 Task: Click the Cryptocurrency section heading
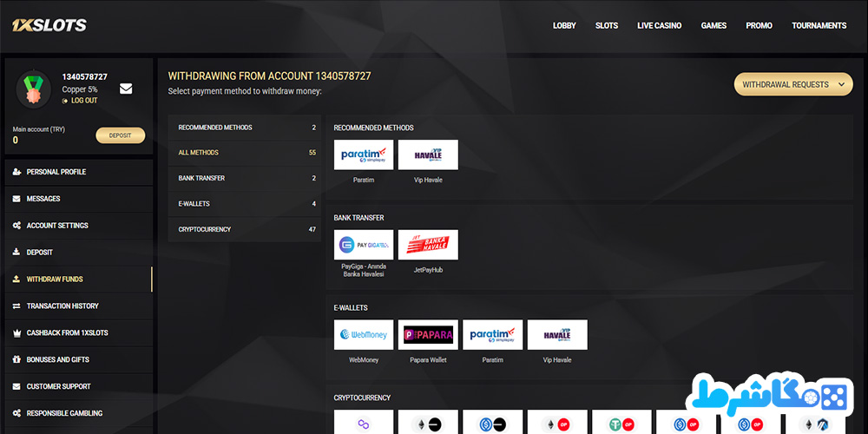pyautogui.click(x=362, y=398)
